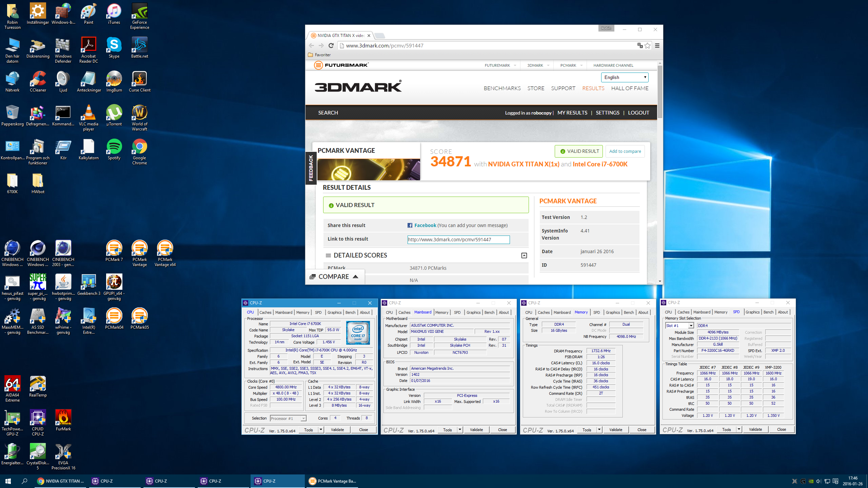Viewport: 868px width, 488px height.
Task: Switch to Bench tab in first CPU-Z window
Action: 350,312
